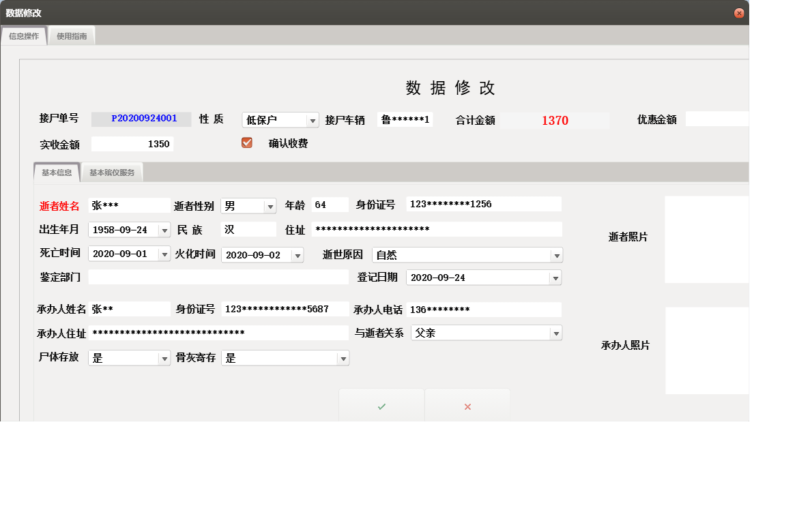Click the red X cancel button
The image size is (812, 523).
tap(467, 406)
